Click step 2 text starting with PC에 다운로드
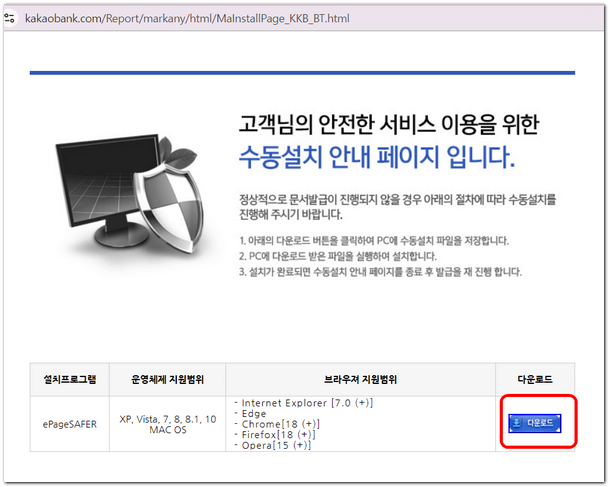This screenshot has width=609, height=487. [338, 256]
